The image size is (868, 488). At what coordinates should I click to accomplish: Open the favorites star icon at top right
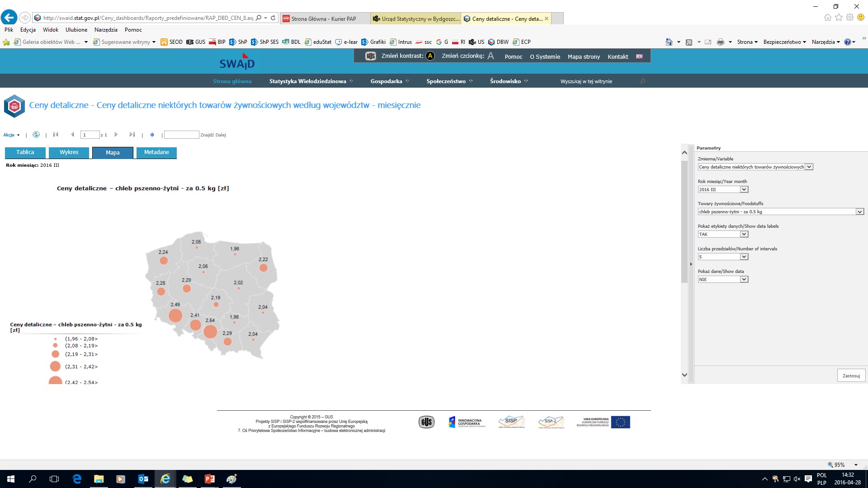[x=839, y=18]
